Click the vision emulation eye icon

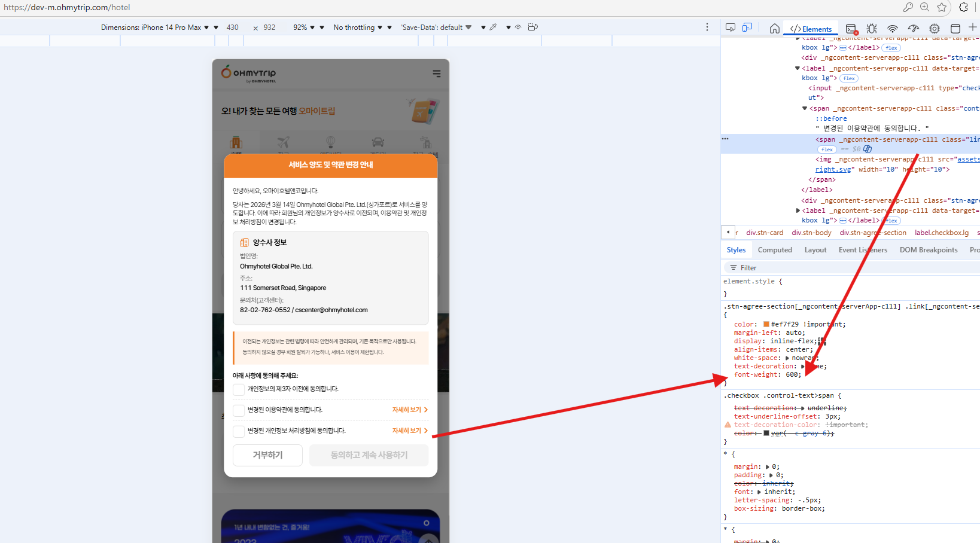[x=518, y=28]
